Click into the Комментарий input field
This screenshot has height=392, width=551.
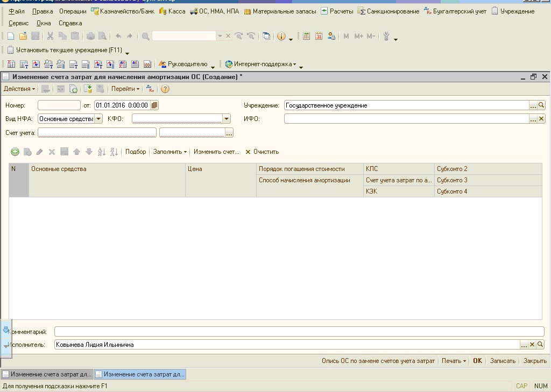[299, 332]
